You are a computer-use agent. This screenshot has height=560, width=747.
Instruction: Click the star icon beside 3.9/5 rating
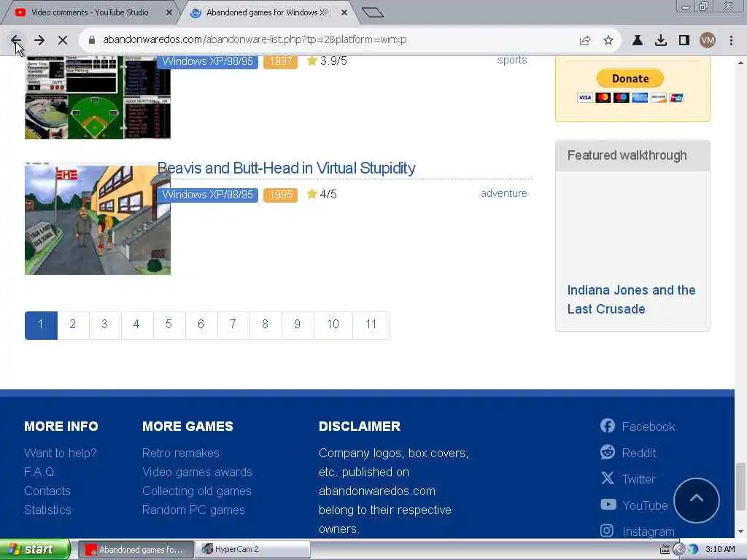tap(312, 61)
